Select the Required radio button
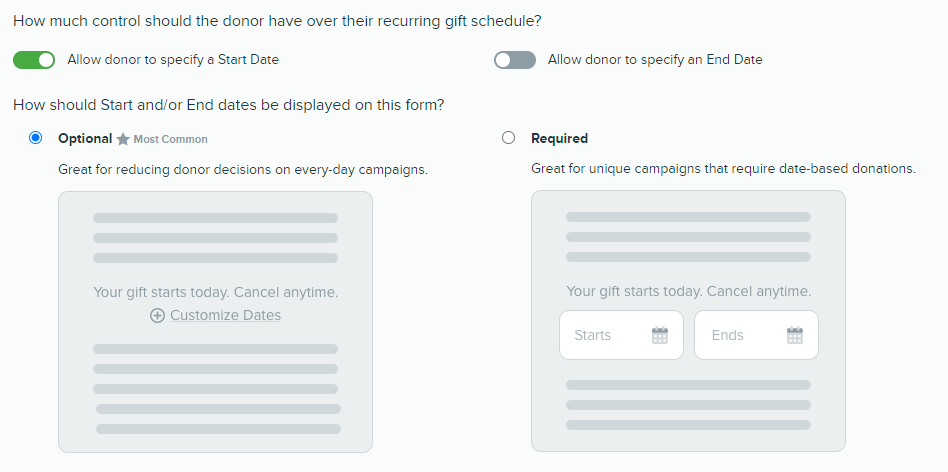The width and height of the screenshot is (948, 472). click(508, 138)
